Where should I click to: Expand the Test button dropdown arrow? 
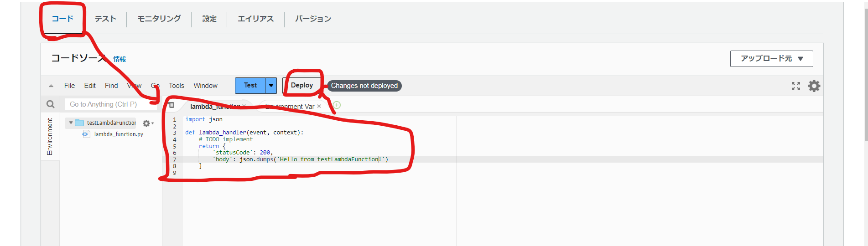(x=271, y=85)
